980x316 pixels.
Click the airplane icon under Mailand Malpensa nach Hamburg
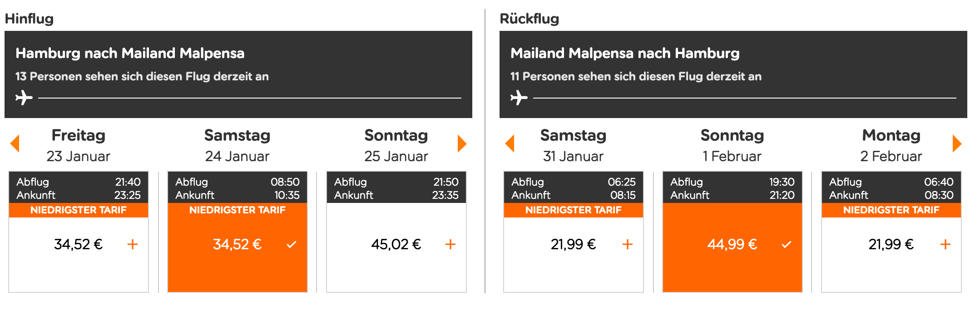pos(519,98)
